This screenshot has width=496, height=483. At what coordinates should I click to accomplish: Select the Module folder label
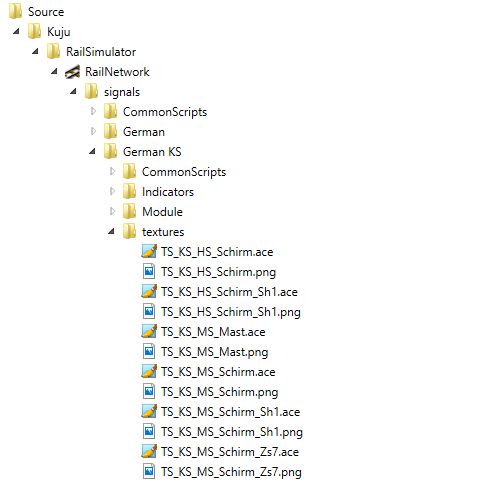[162, 212]
